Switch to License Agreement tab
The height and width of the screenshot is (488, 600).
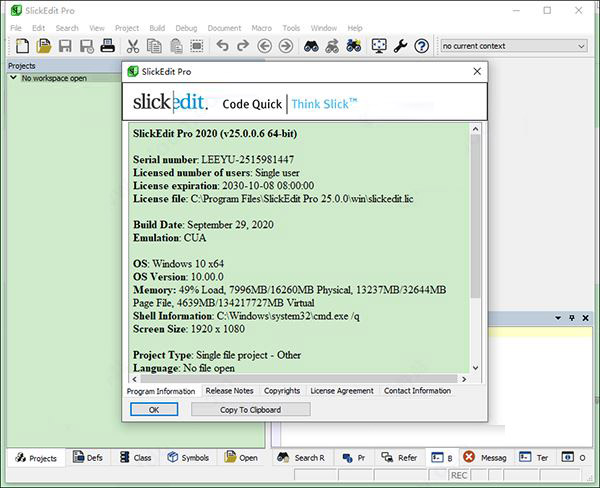(342, 391)
